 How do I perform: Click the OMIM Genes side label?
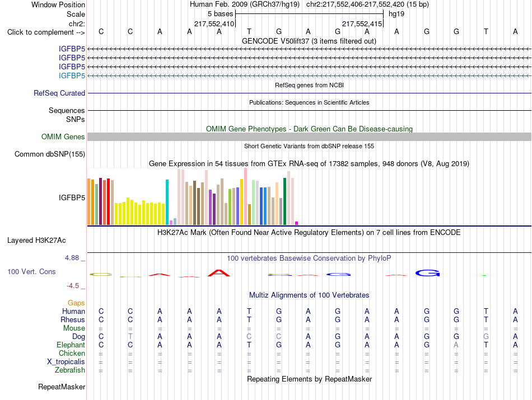(63, 137)
